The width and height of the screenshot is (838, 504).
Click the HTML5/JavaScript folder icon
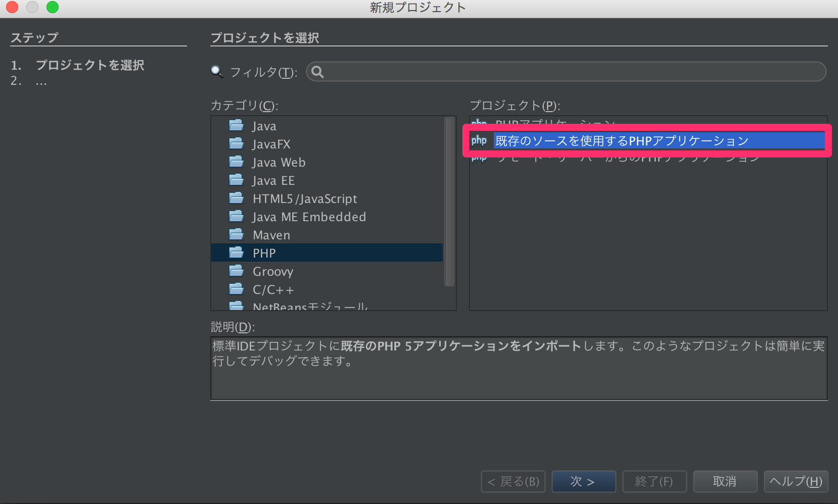tap(236, 197)
